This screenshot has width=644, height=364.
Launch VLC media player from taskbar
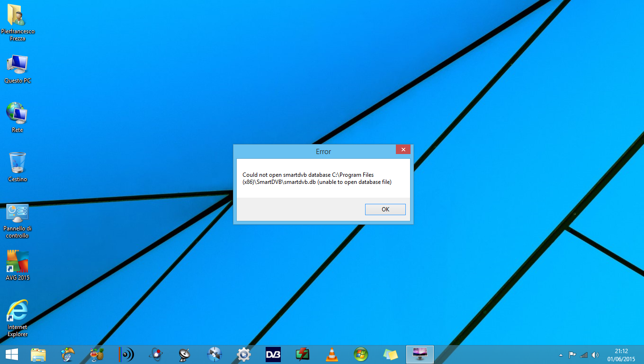coord(332,355)
